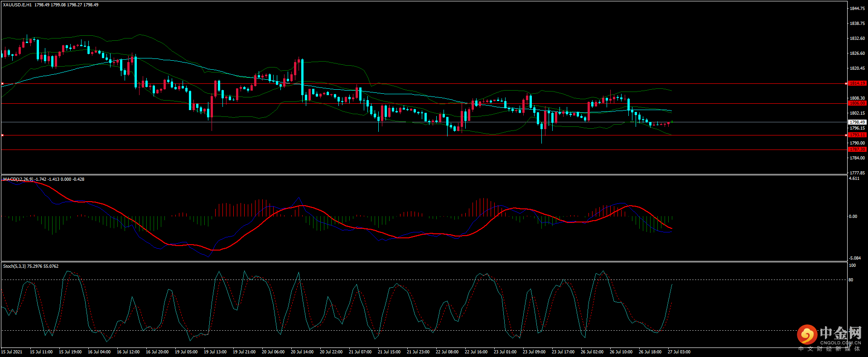Click the 中金网 watermark text
Screen dimensions: 868x357
click(840, 333)
